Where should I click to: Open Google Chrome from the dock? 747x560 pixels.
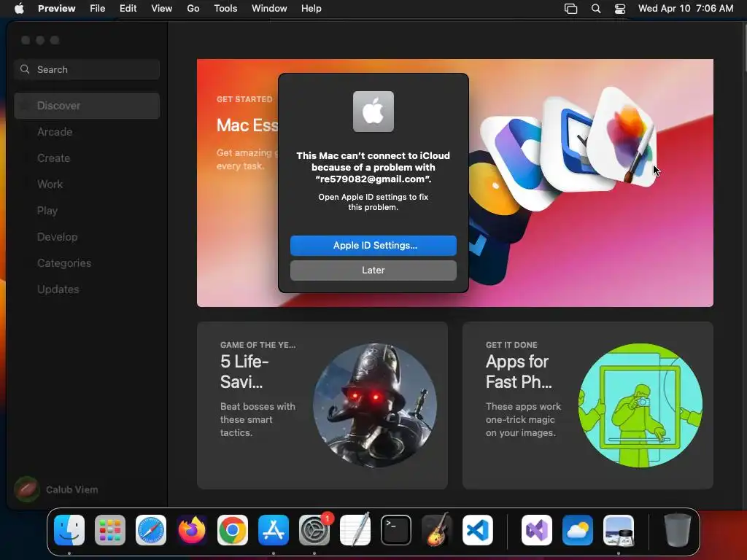coord(233,530)
